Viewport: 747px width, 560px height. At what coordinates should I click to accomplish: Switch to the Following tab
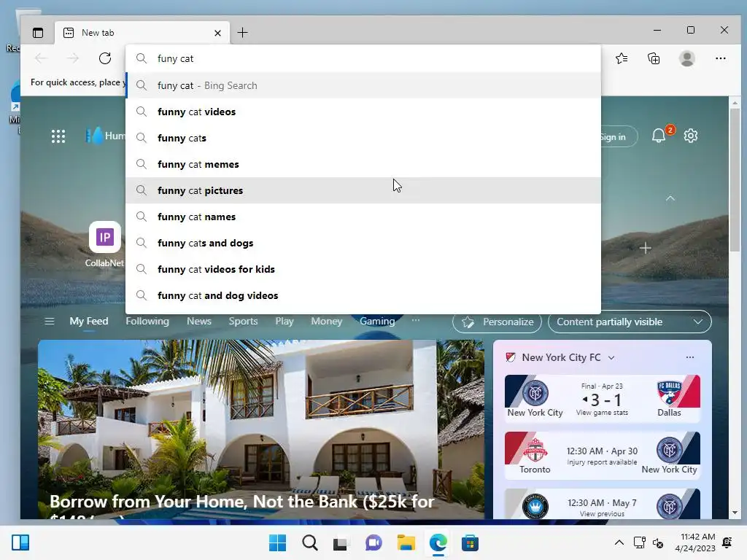tap(147, 322)
